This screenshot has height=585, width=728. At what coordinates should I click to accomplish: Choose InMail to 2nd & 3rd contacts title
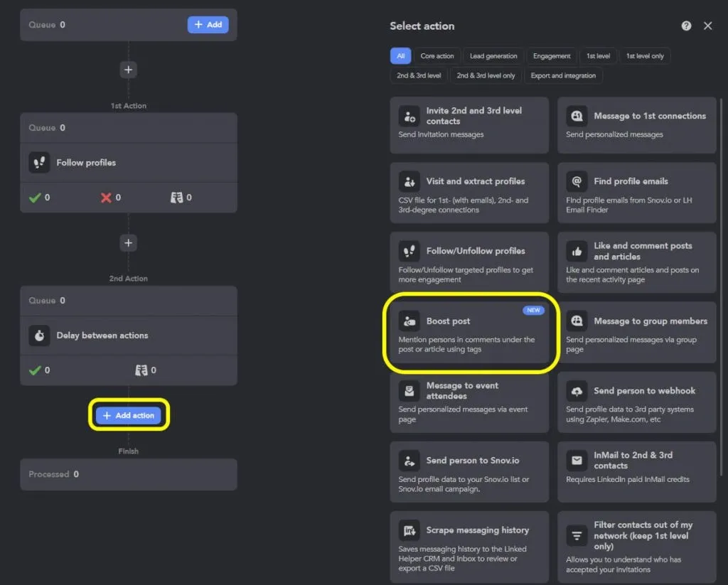click(633, 461)
